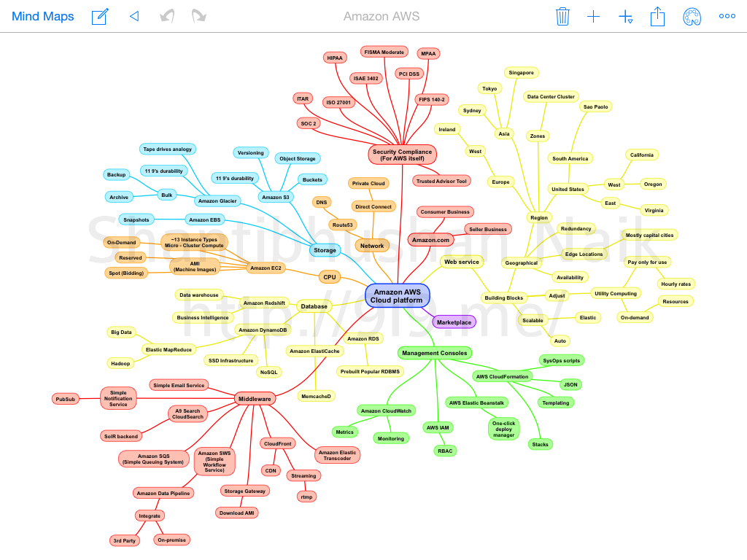Select the A9 Search CloudSearch node

[187, 414]
